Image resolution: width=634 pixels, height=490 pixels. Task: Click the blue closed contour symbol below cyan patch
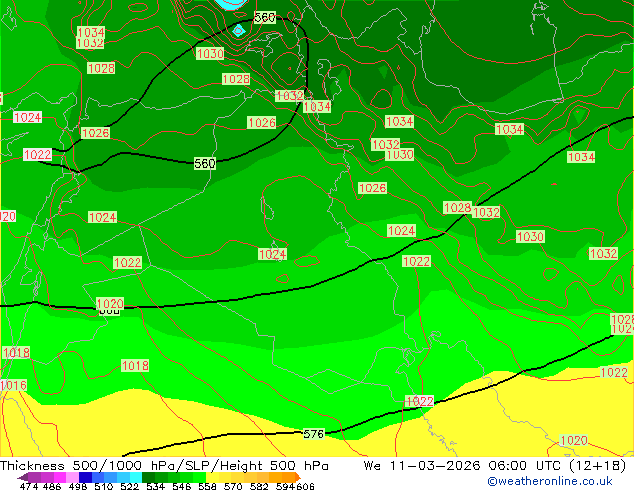coord(238,30)
